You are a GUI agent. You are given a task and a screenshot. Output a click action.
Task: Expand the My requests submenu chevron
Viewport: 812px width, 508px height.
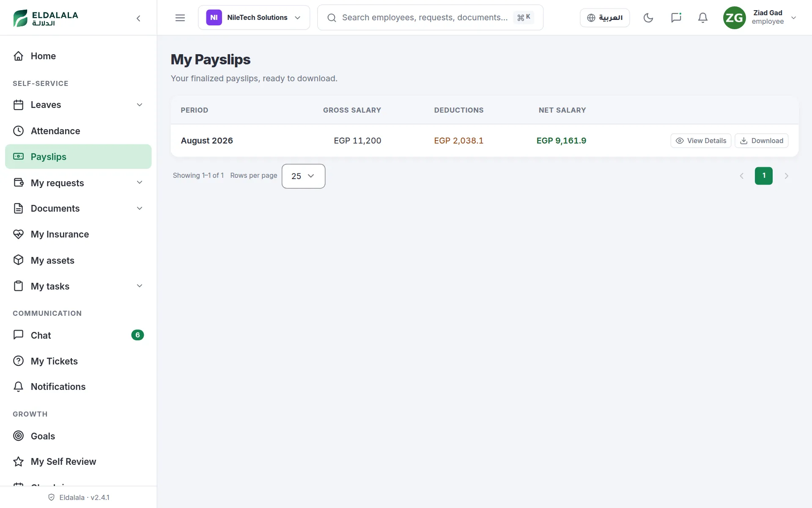(x=140, y=182)
